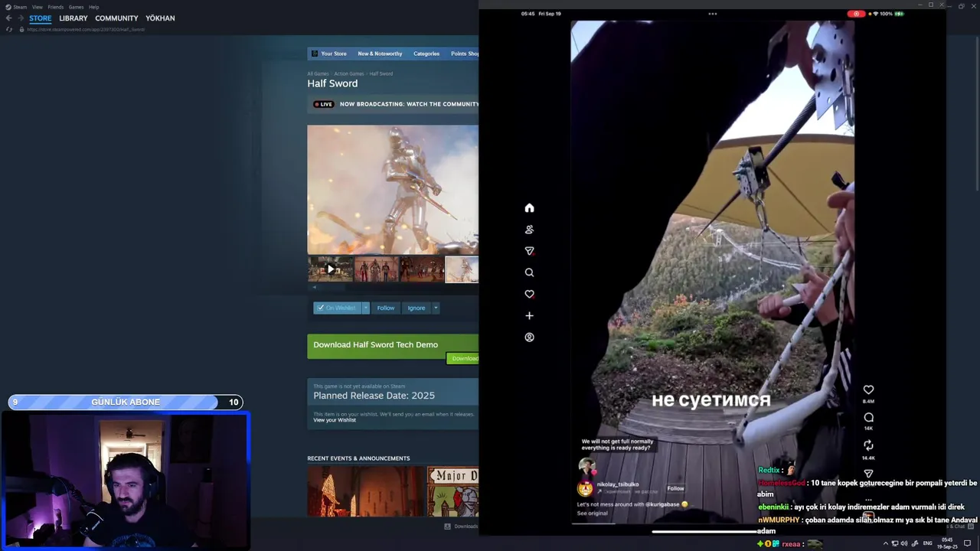Open the video comments bubble icon
This screenshot has height=551, width=980.
868,418
